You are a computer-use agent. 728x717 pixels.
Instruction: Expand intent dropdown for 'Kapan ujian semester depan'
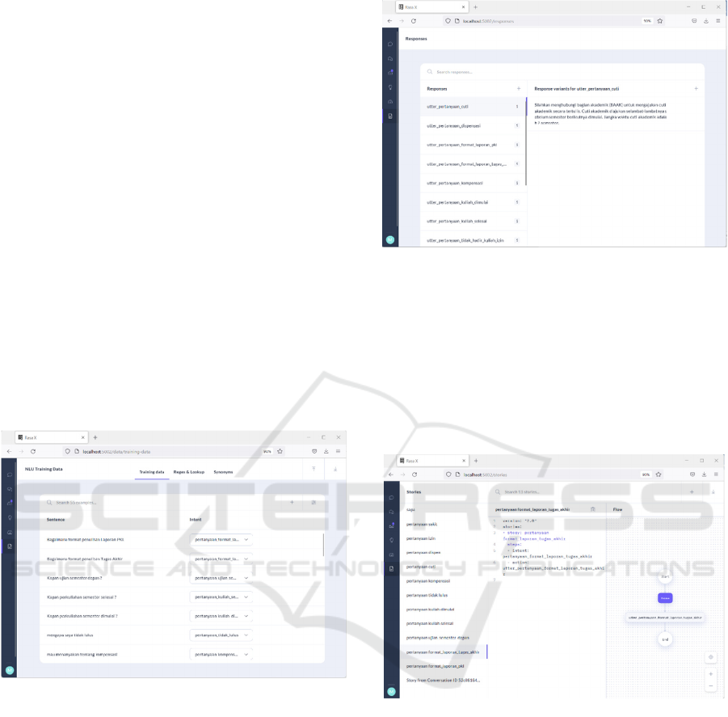coord(246,578)
